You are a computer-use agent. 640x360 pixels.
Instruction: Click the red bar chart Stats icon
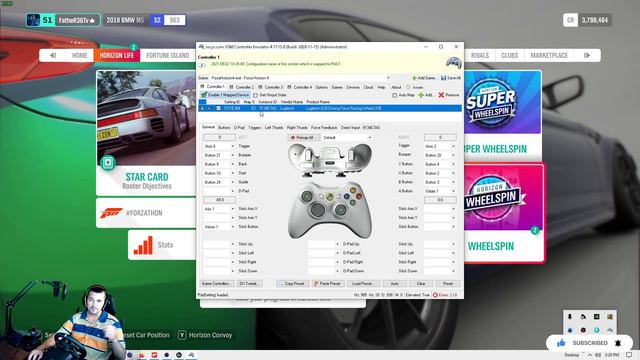coord(143,245)
